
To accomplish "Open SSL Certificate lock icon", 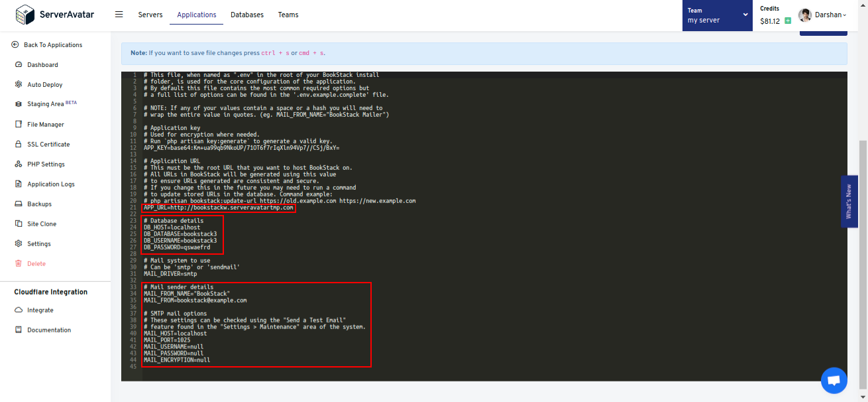I will tap(19, 145).
